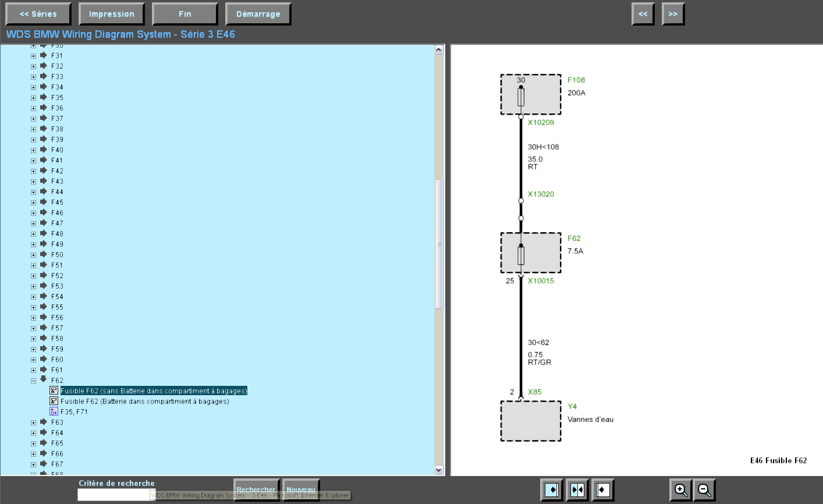Expand the F63 tree node
Viewport: 823px width, 504px height.
coord(33,423)
